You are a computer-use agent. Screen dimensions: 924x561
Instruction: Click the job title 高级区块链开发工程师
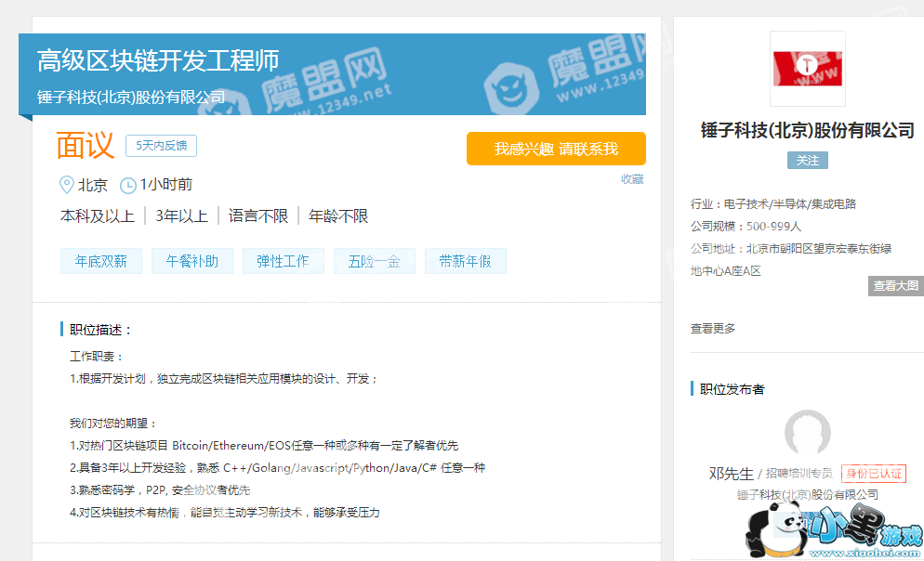(x=158, y=60)
